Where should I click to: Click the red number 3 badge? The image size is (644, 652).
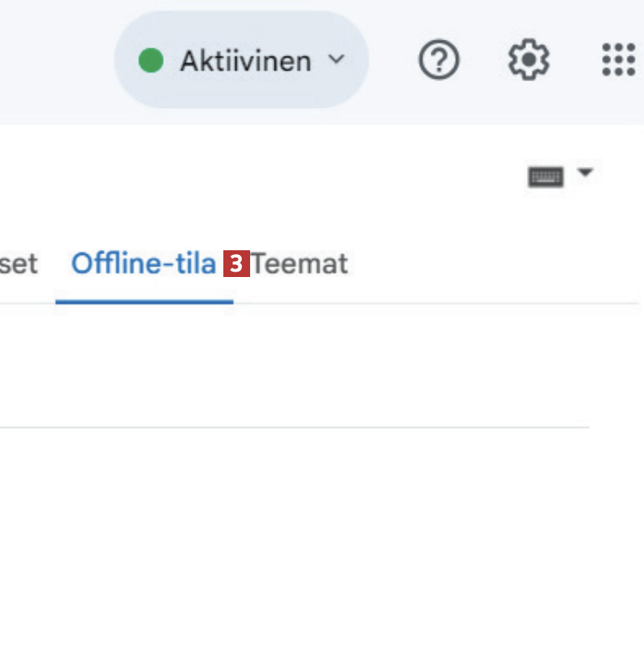[236, 264]
